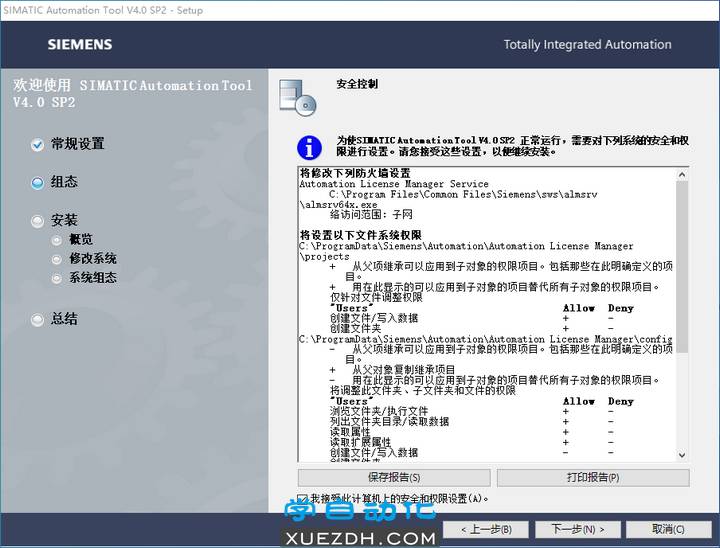The height and width of the screenshot is (548, 720).
Task: Click the 将修改下列防火墙设置 heading
Action: pos(355,173)
